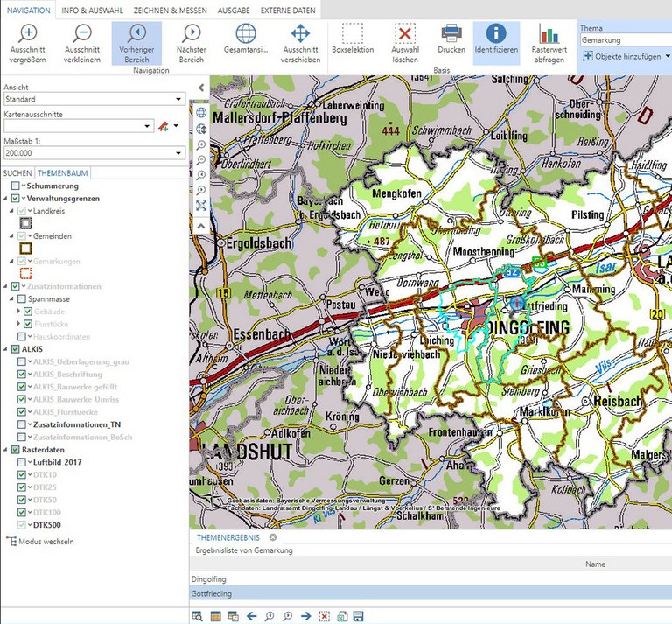
Task: Go to previous result blue arrow
Action: tap(252, 617)
